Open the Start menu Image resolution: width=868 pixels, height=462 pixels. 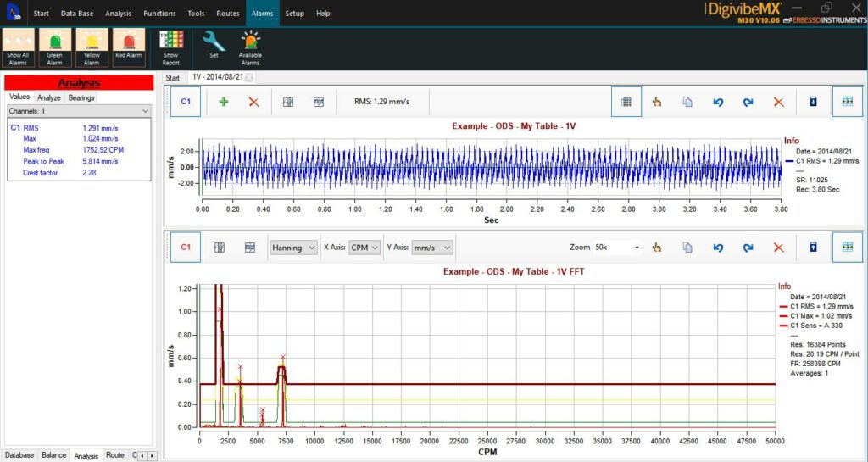coord(41,14)
